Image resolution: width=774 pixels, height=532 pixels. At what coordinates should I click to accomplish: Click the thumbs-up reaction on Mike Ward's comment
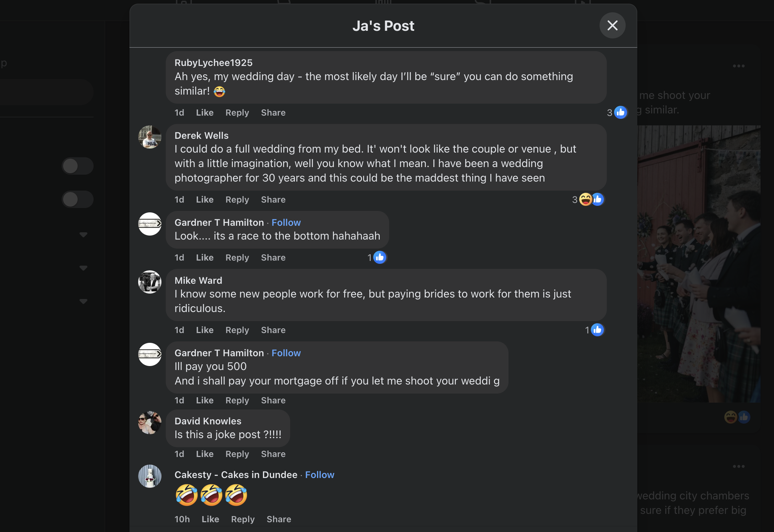pos(598,330)
